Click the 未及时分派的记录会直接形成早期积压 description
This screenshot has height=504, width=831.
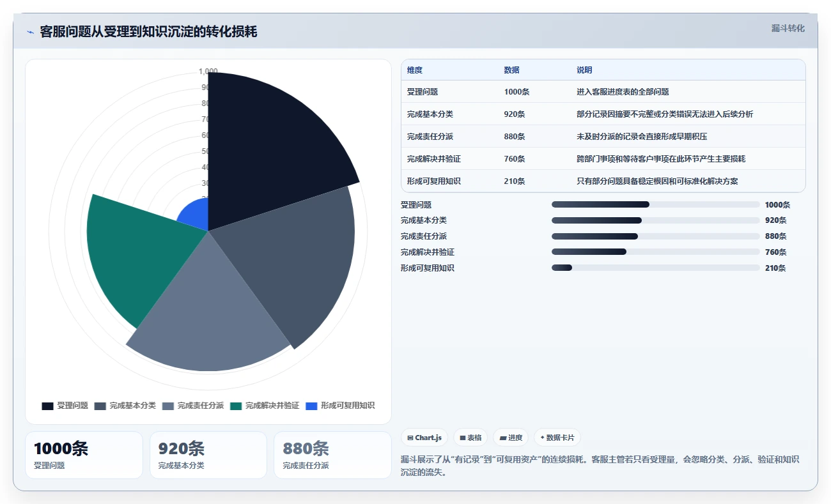point(642,137)
